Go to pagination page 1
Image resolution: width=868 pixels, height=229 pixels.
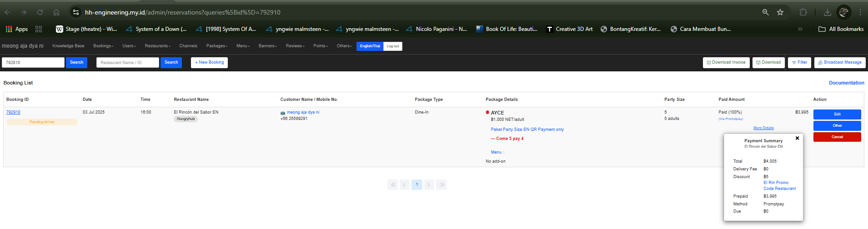416,184
